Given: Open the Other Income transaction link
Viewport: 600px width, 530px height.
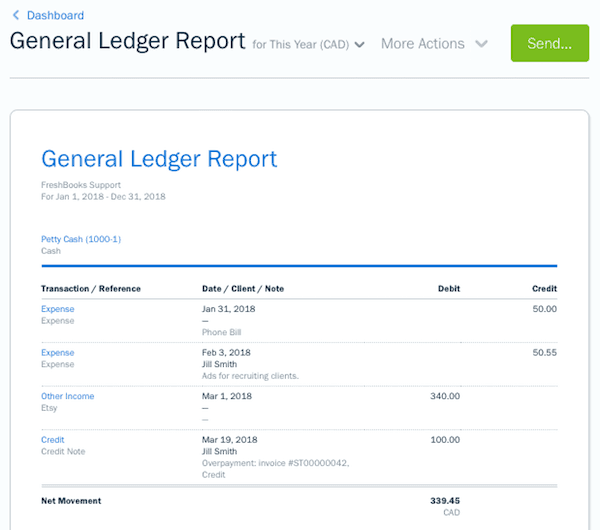Looking at the screenshot, I should pos(67,396).
